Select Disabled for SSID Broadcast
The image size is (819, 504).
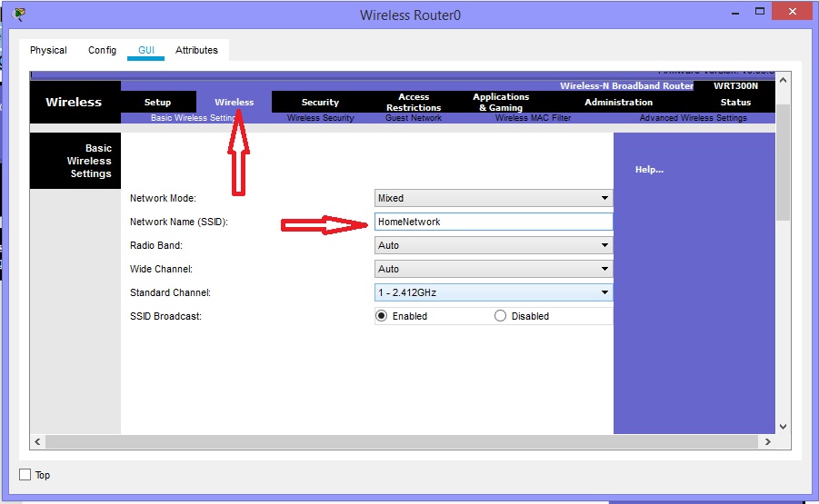coord(500,316)
